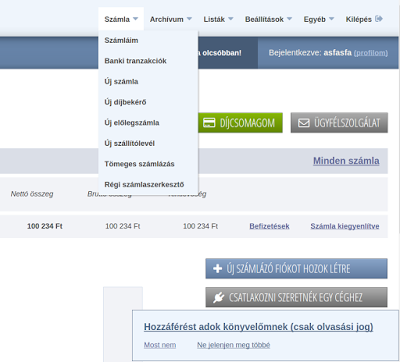Open the profilom link
The image size is (400, 362).
(x=371, y=53)
